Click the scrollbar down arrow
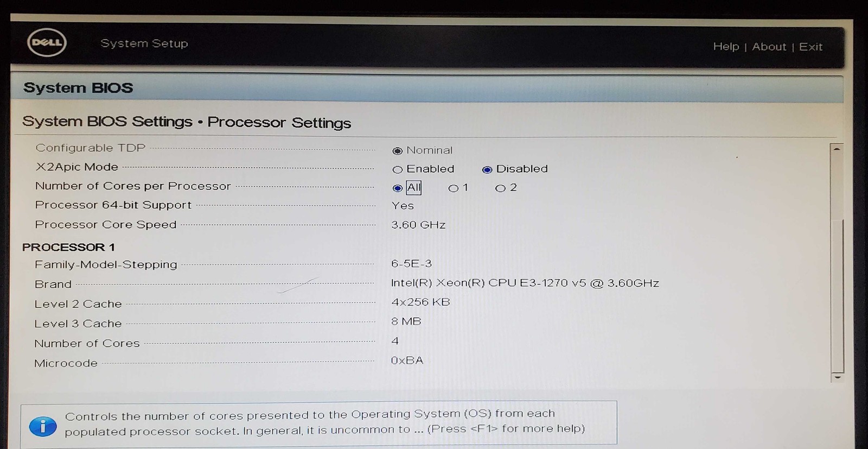868x449 pixels. click(x=838, y=377)
